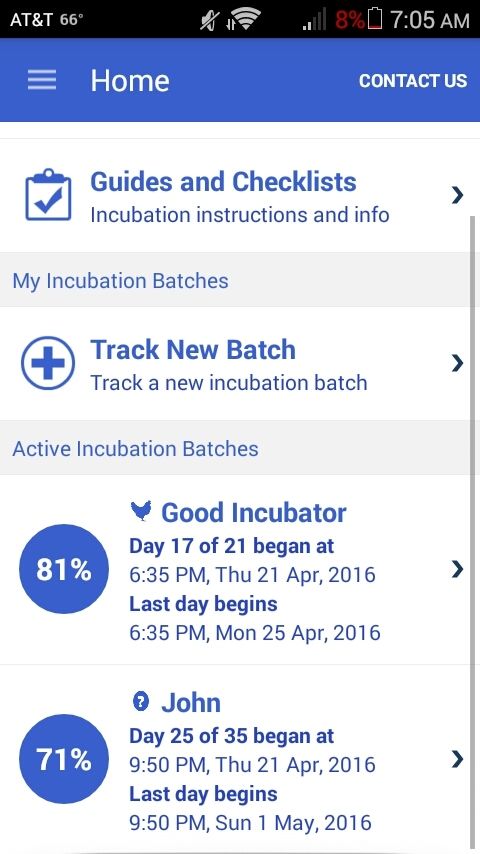Open John batch details via chevron
This screenshot has width=480, height=854.
[x=458, y=759]
